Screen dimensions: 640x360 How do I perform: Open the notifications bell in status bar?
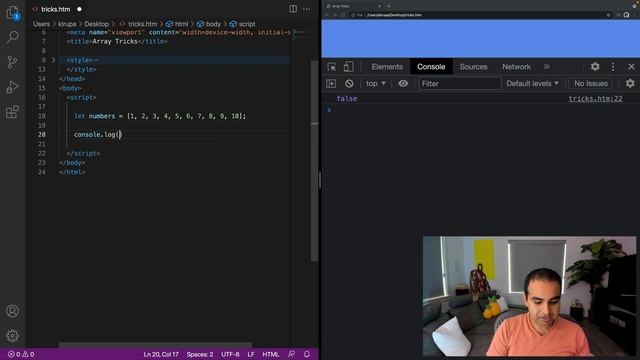pyautogui.click(x=307, y=354)
